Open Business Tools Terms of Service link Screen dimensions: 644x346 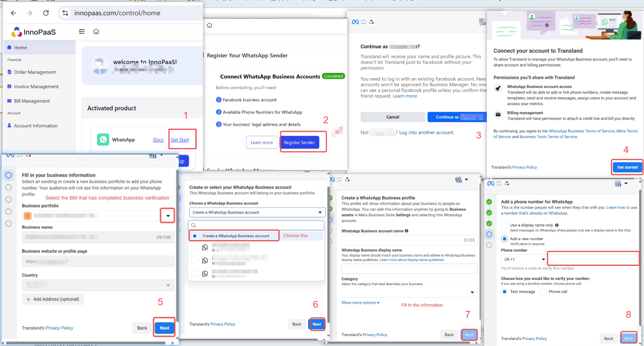pyautogui.click(x=549, y=137)
